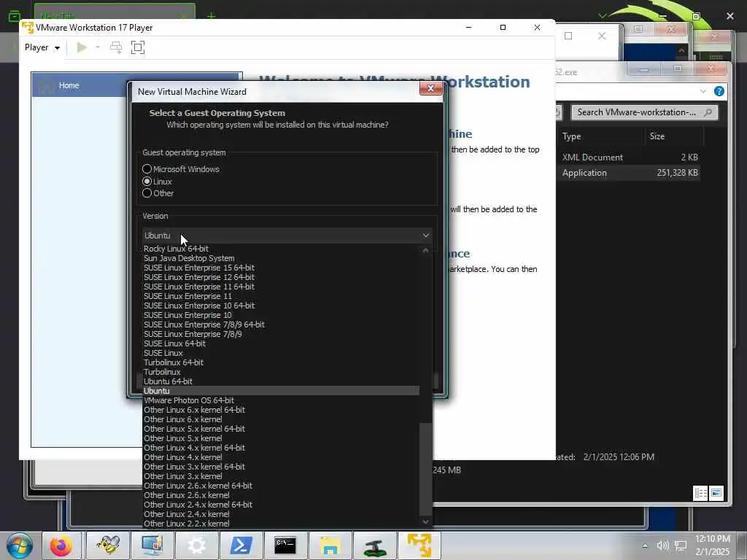The height and width of the screenshot is (560, 747).
Task: Open the power options arrow beside Play
Action: (98, 47)
